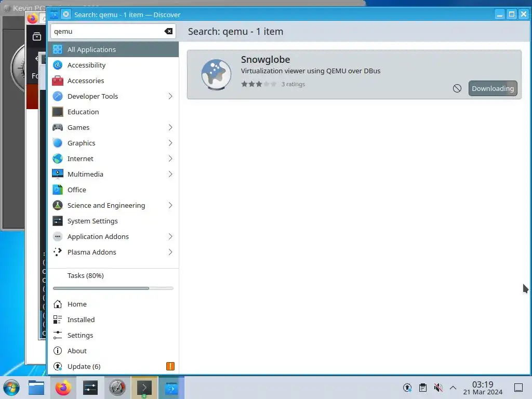This screenshot has height=399, width=532.
Task: Click the Application Addons icon
Action: click(x=58, y=236)
